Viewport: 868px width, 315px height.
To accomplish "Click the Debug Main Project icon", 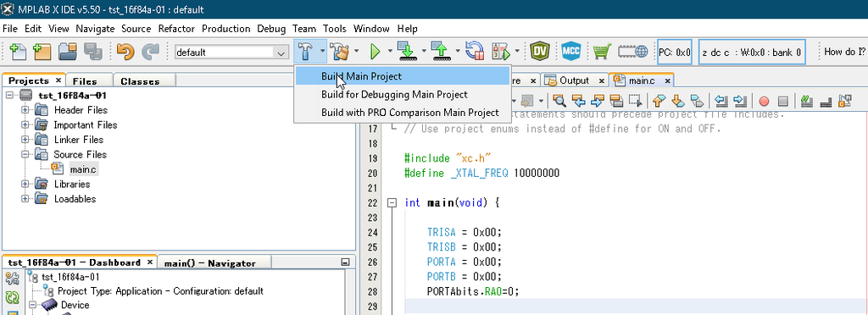I will coord(501,52).
